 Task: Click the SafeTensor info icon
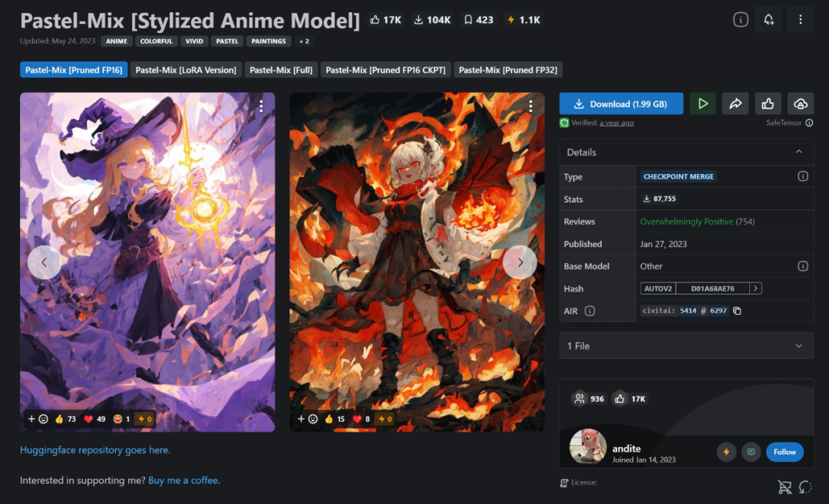809,123
